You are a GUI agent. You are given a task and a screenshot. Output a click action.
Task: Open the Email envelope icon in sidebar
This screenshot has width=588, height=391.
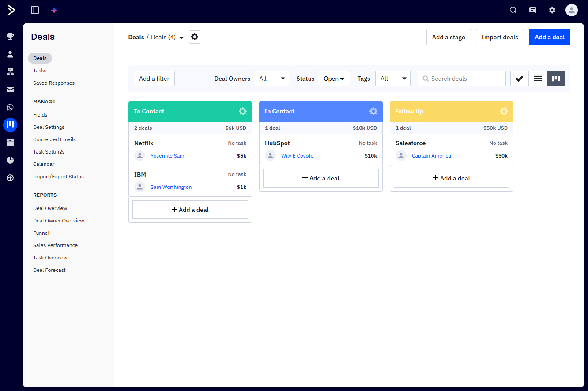pos(10,89)
